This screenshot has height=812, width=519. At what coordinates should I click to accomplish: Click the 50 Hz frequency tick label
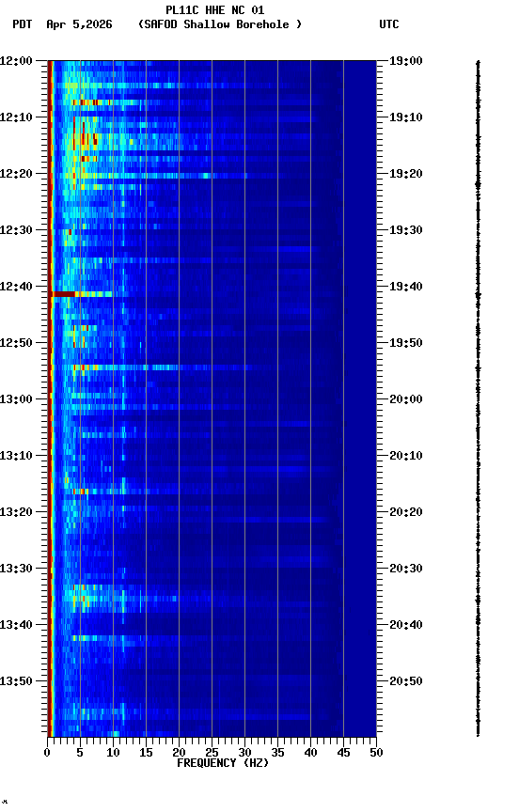pos(376,753)
